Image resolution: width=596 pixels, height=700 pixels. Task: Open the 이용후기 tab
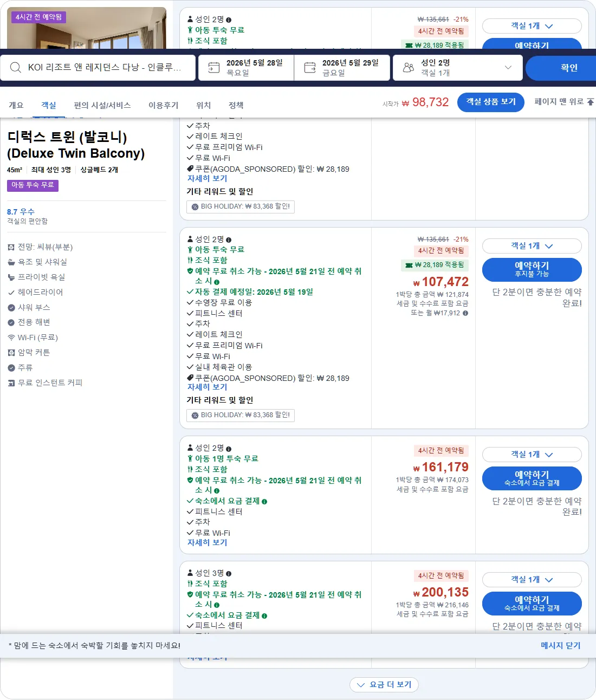click(x=164, y=105)
